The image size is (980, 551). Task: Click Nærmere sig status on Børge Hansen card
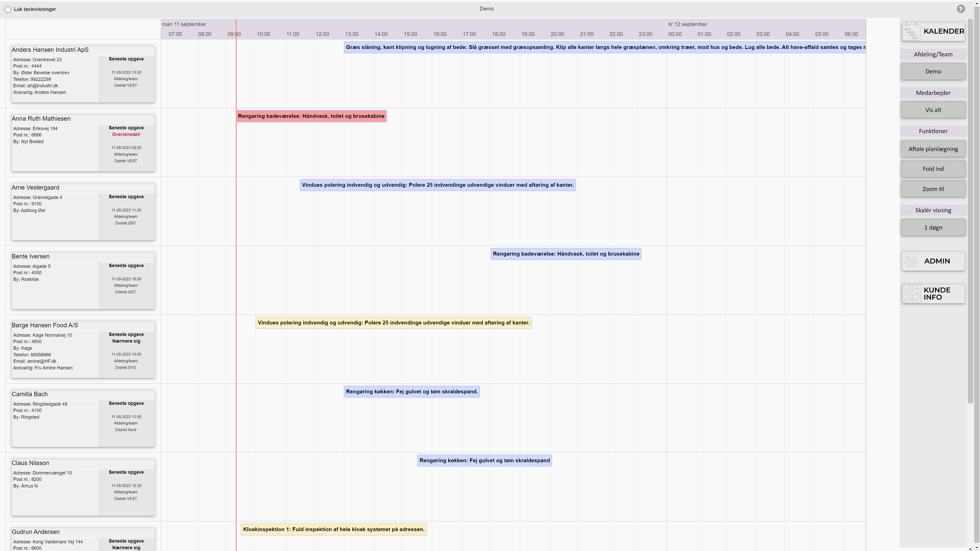[x=126, y=341]
